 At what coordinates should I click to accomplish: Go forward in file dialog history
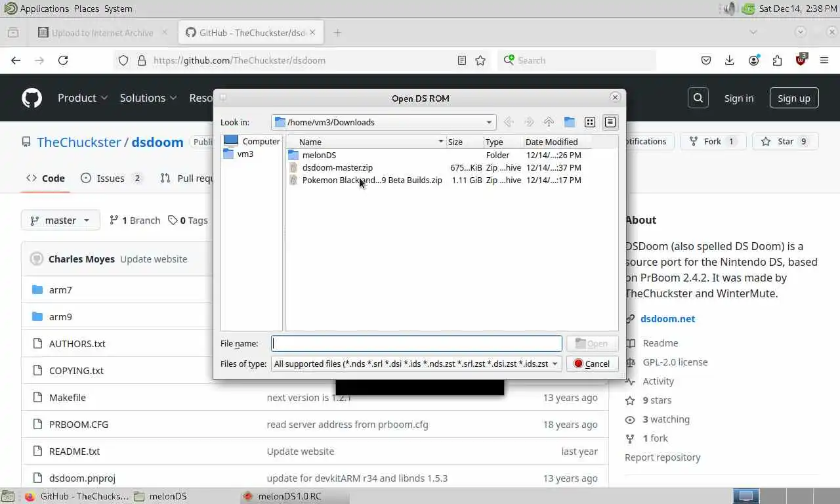[528, 122]
